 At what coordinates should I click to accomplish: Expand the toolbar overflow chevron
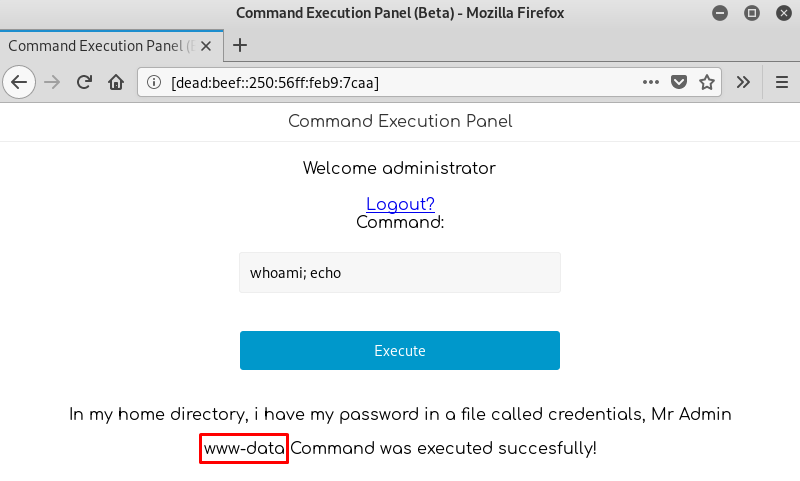click(x=743, y=82)
